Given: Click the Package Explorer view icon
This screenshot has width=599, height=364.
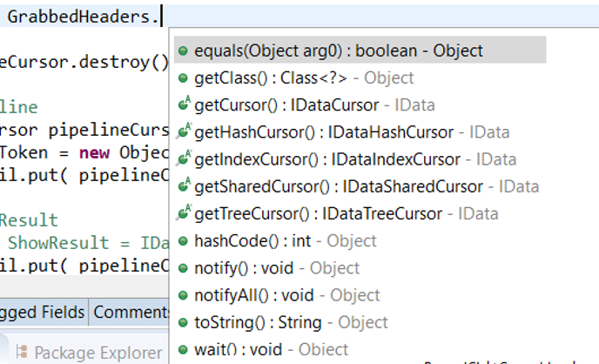Looking at the screenshot, I should pos(22,353).
